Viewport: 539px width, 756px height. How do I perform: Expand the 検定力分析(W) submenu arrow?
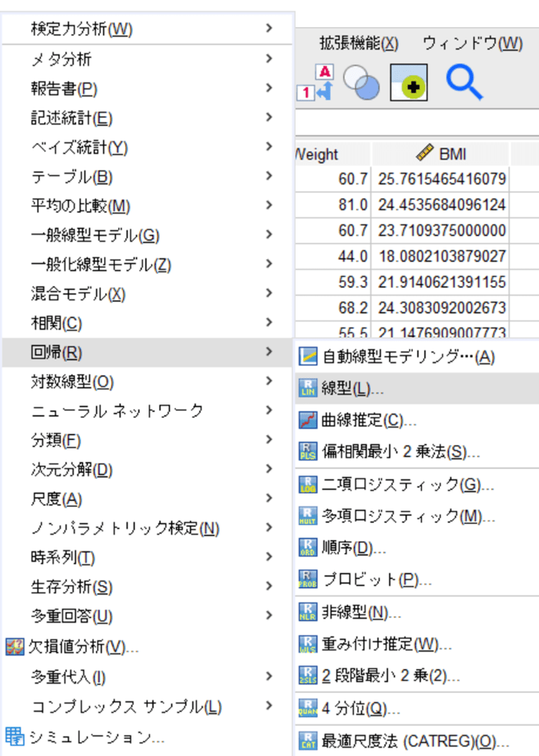pyautogui.click(x=269, y=28)
